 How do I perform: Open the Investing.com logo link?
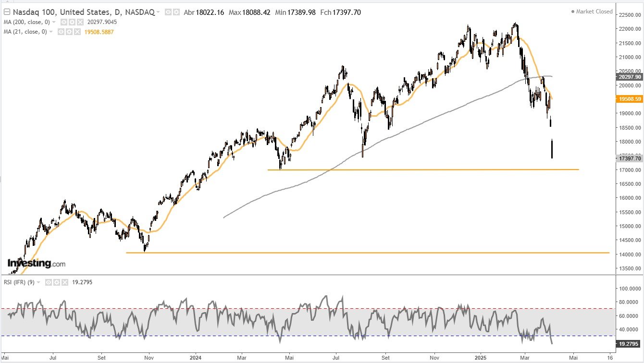tap(36, 263)
